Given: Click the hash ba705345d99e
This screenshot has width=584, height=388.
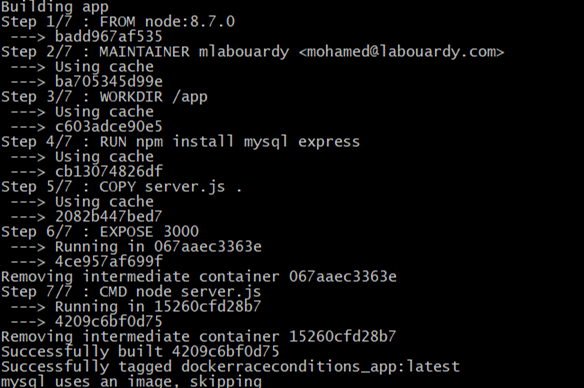Looking at the screenshot, I should [x=109, y=82].
